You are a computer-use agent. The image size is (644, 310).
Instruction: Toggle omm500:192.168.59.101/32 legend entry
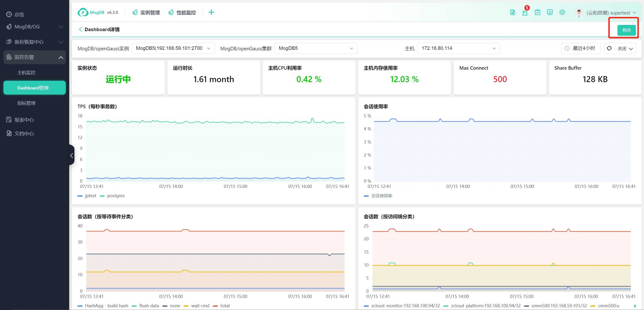point(555,306)
